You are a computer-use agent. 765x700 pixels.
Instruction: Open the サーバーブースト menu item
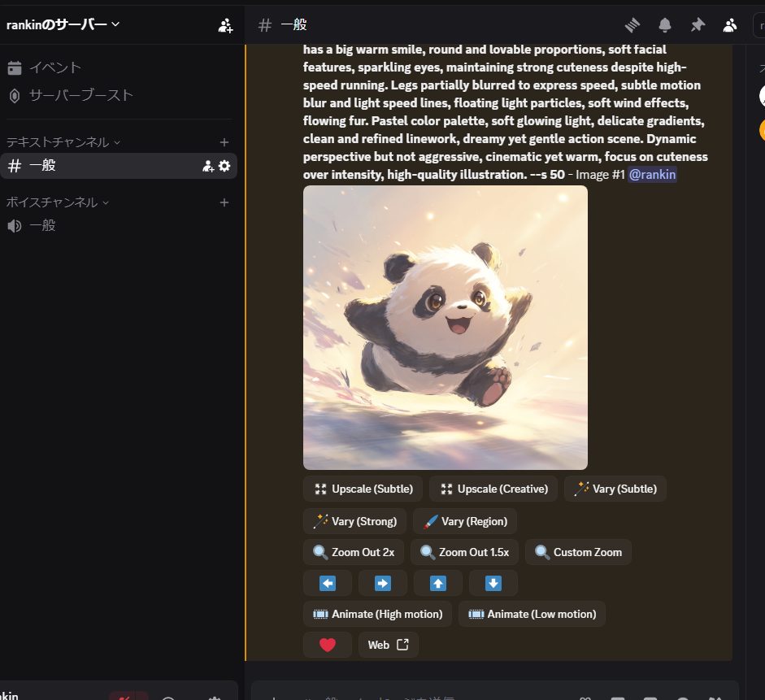coord(80,95)
